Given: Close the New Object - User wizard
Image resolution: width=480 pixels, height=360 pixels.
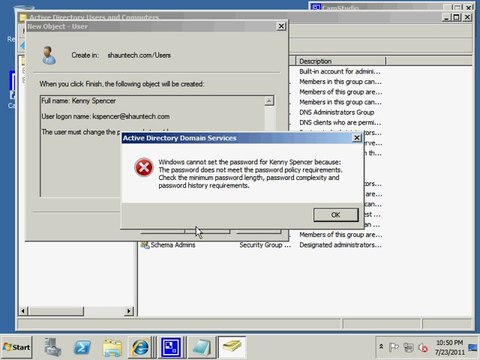Looking at the screenshot, I should coord(281,26).
